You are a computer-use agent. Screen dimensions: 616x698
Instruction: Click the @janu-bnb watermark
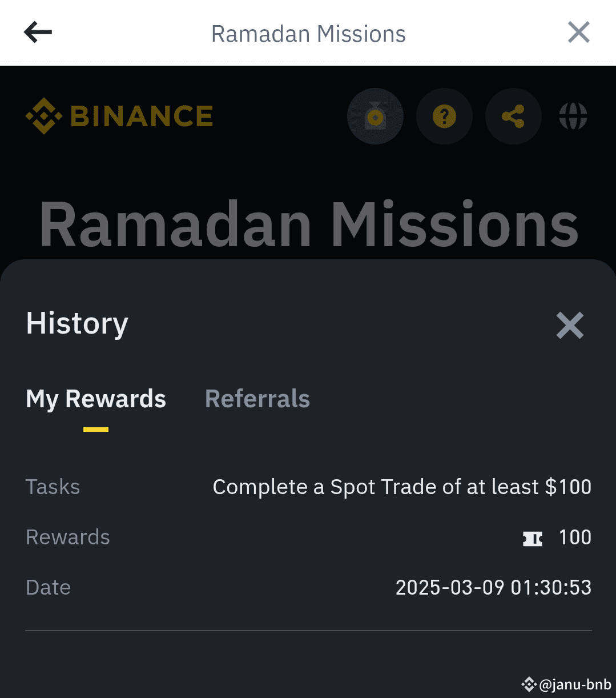click(567, 684)
